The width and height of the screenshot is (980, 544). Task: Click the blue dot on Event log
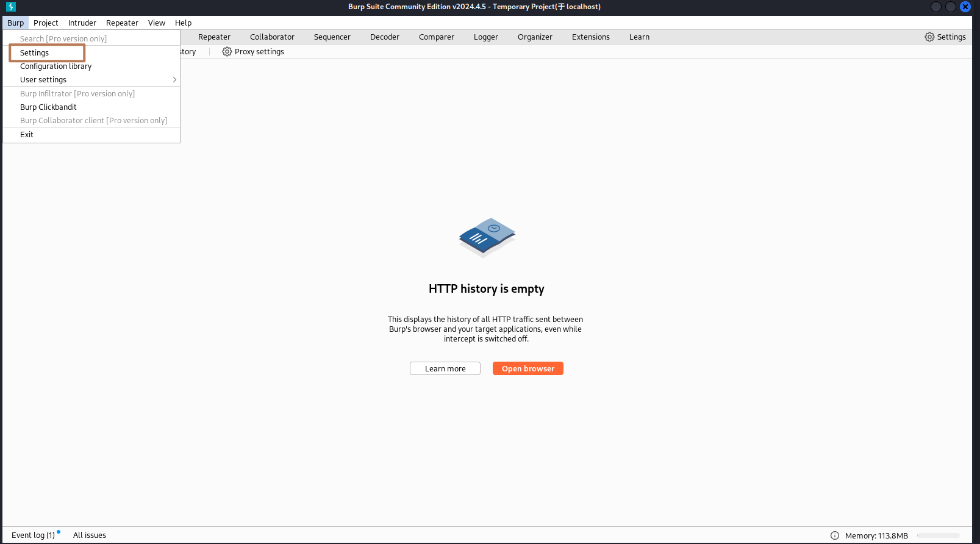59,532
